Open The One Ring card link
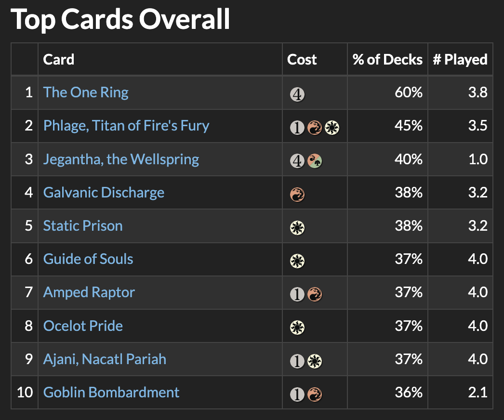The width and height of the screenshot is (504, 420). tap(86, 92)
